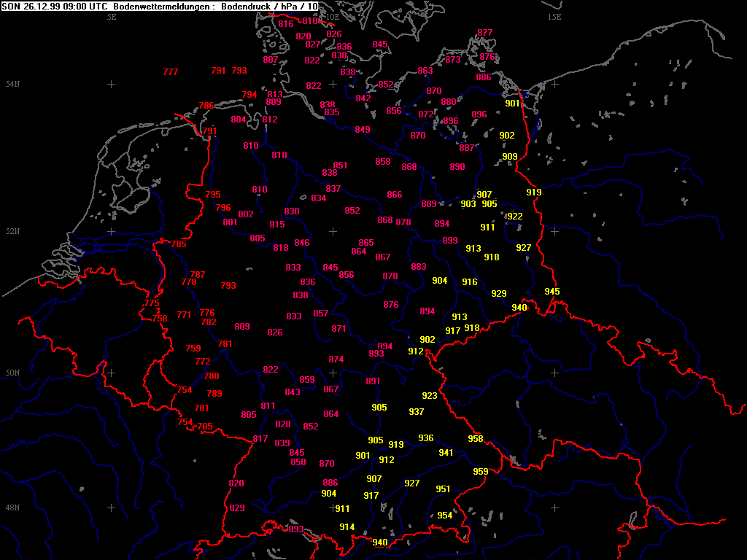Click the '48N' latitude label
The image size is (747, 560).
12,507
